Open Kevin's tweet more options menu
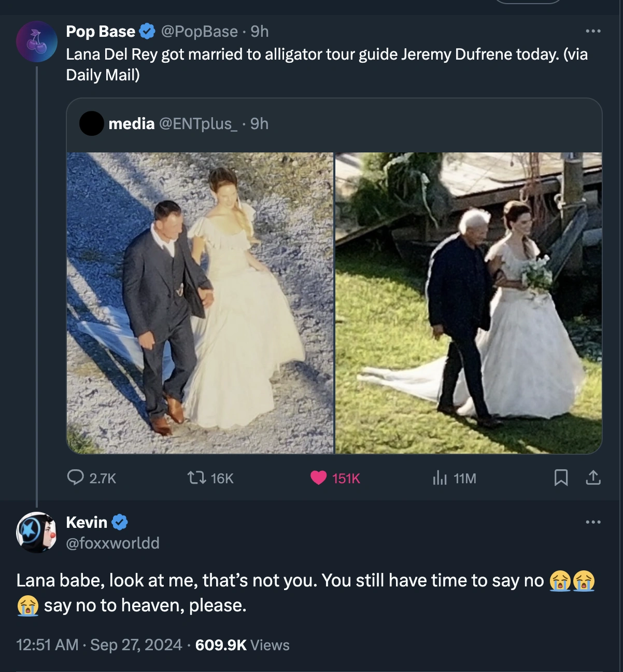The width and height of the screenshot is (623, 672). 593,522
